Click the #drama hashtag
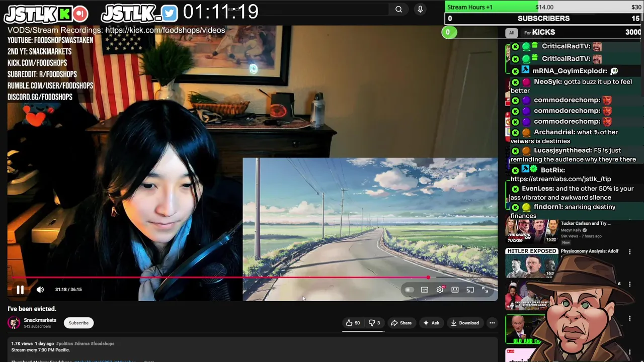 point(82,343)
